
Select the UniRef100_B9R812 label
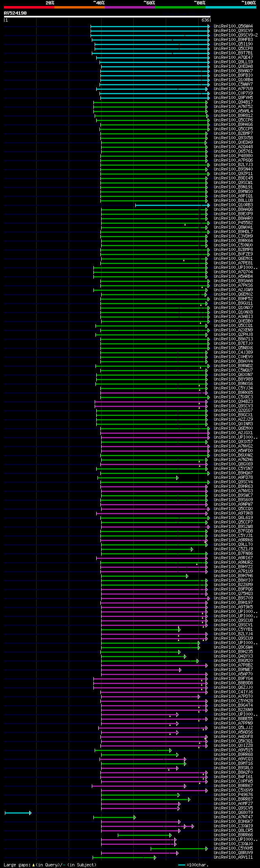click(x=233, y=115)
